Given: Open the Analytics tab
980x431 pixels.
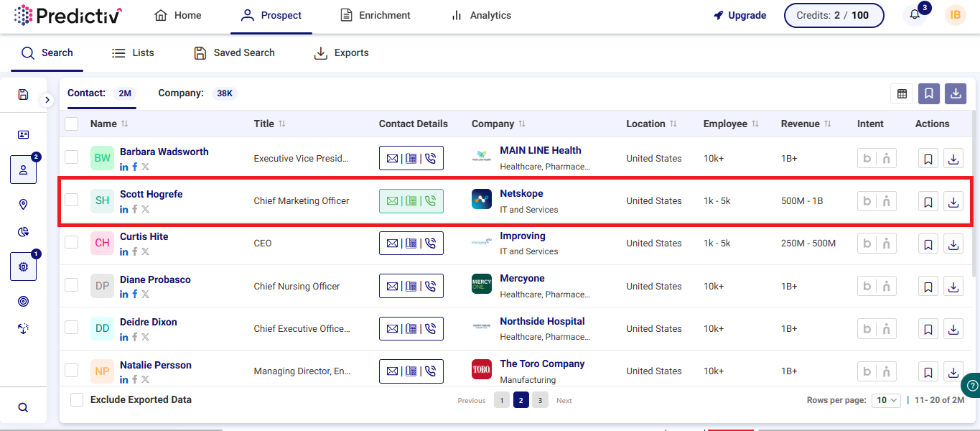Looking at the screenshot, I should pyautogui.click(x=481, y=15).
